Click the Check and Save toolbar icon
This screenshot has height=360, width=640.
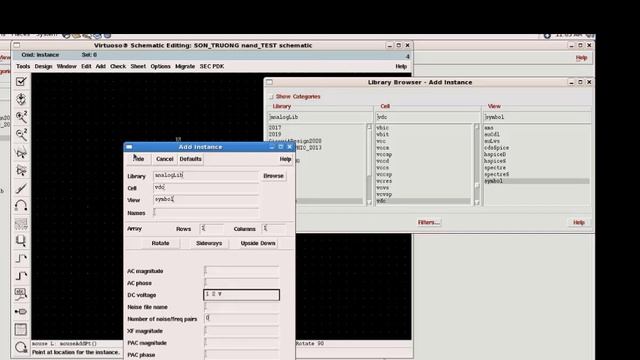coord(21,81)
